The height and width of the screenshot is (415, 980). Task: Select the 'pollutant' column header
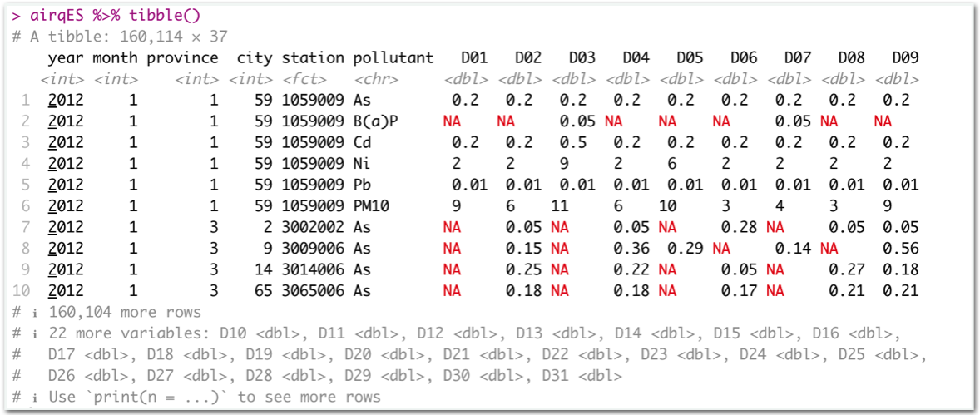click(x=393, y=58)
